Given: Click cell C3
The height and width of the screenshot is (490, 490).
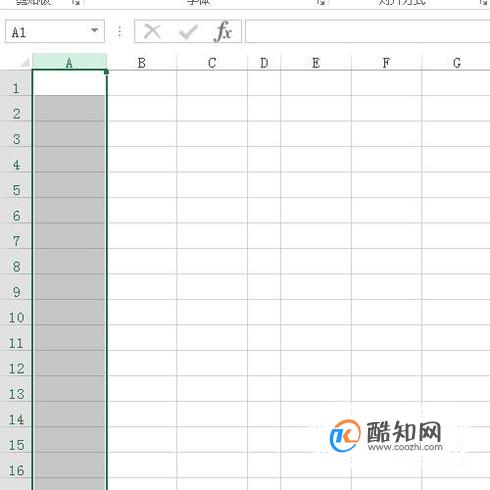Looking at the screenshot, I should coord(212,134).
